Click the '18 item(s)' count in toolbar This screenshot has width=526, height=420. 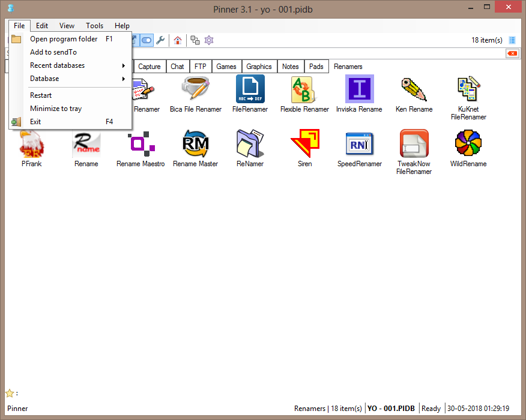(487, 40)
